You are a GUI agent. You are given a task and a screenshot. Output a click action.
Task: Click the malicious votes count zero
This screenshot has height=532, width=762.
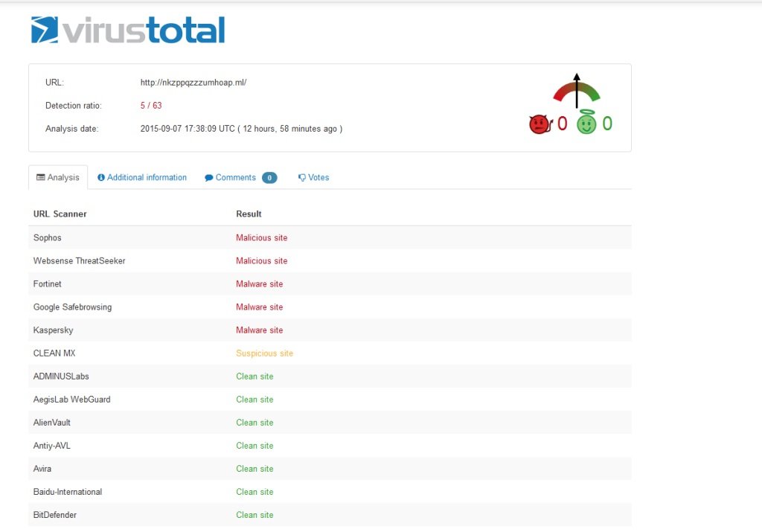coord(563,124)
